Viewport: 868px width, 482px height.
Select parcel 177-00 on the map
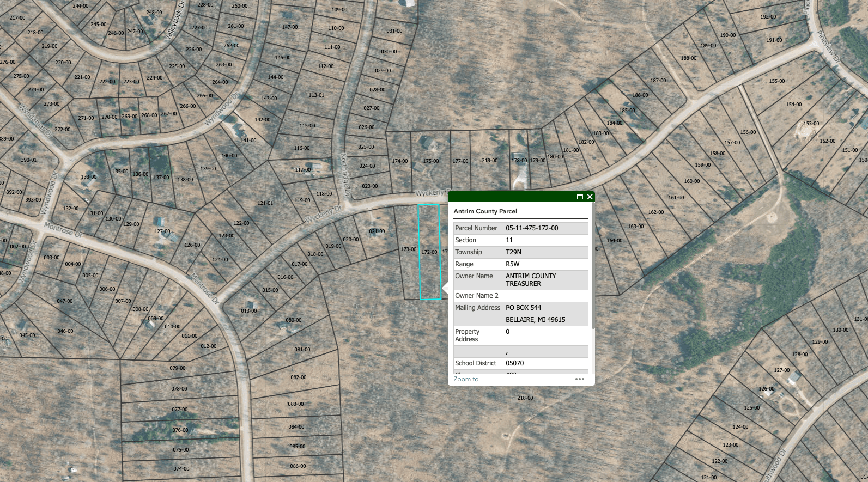460,161
